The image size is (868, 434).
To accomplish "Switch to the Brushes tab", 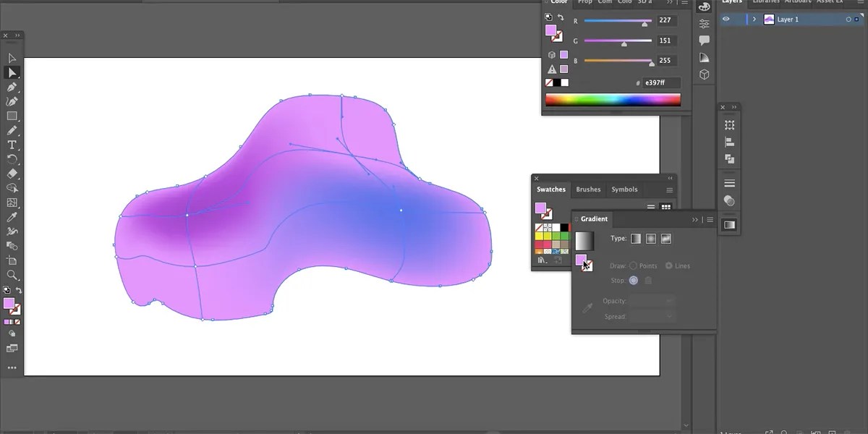I will (587, 189).
